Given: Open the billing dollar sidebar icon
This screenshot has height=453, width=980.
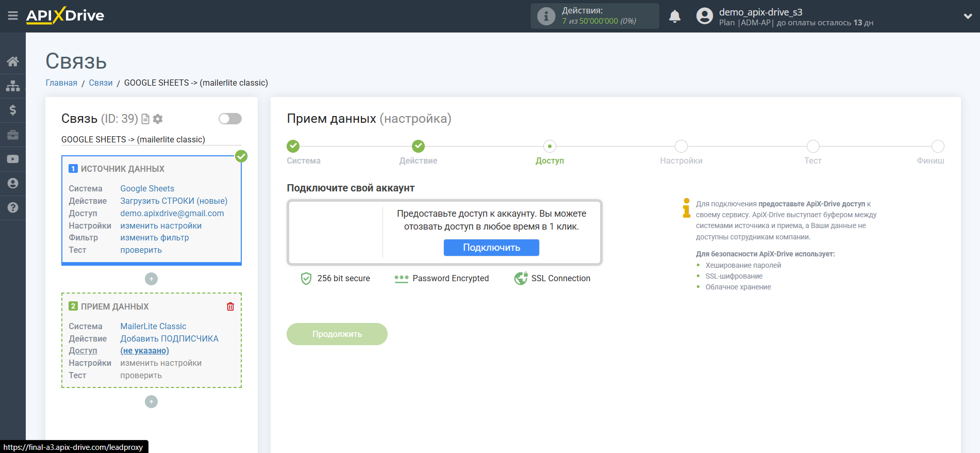Looking at the screenshot, I should click(13, 110).
